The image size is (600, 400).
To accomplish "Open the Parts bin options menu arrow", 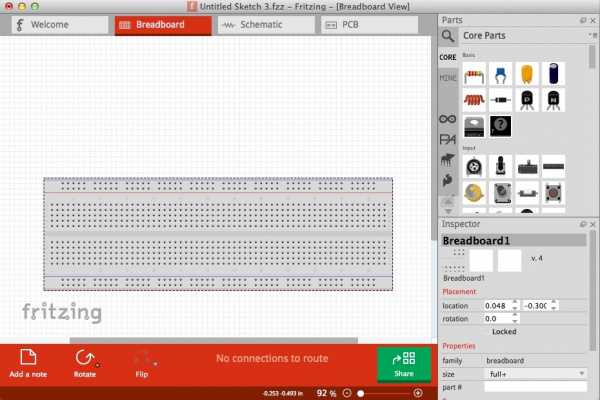I will [x=593, y=35].
